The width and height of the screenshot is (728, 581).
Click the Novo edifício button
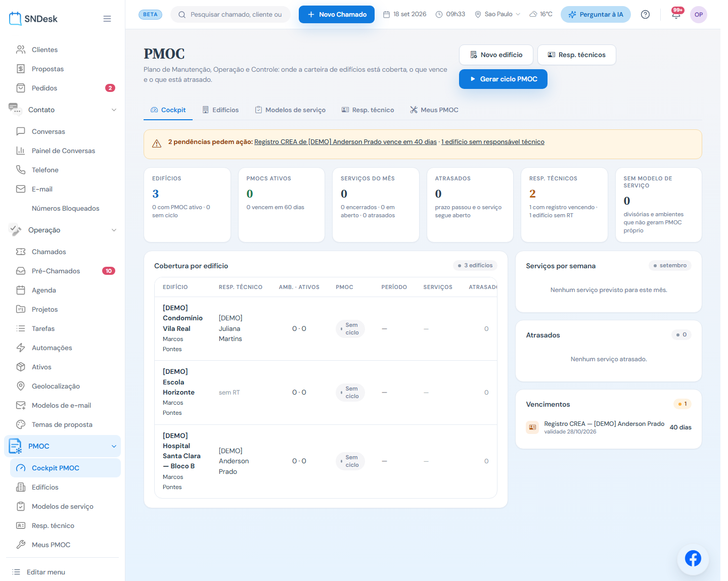(x=496, y=55)
